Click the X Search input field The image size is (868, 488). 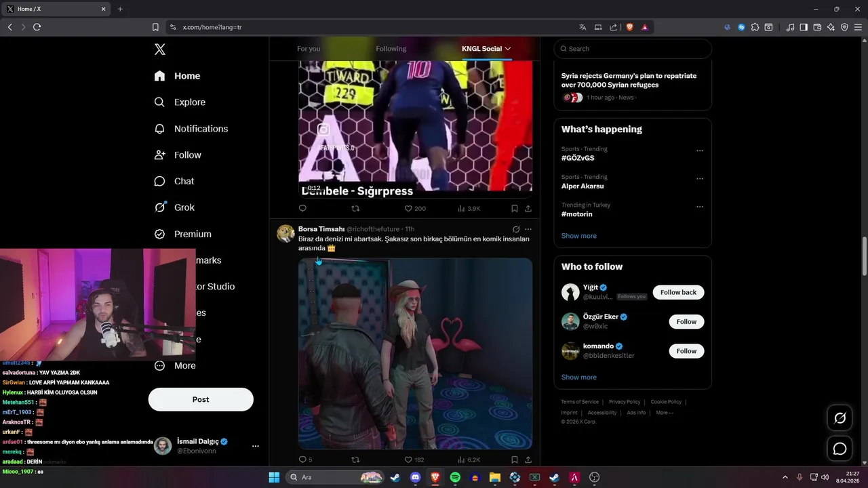point(633,49)
